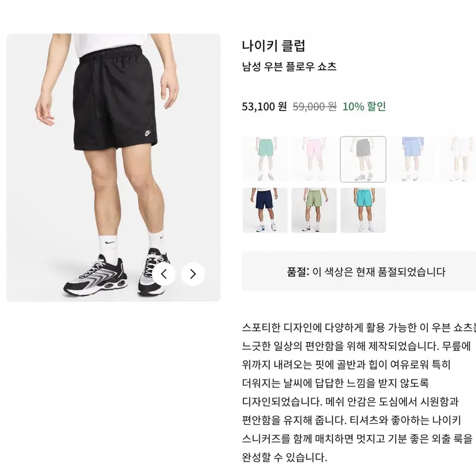The image size is (476, 476).
Task: Open the main black shorts product image
Action: pos(113,168)
